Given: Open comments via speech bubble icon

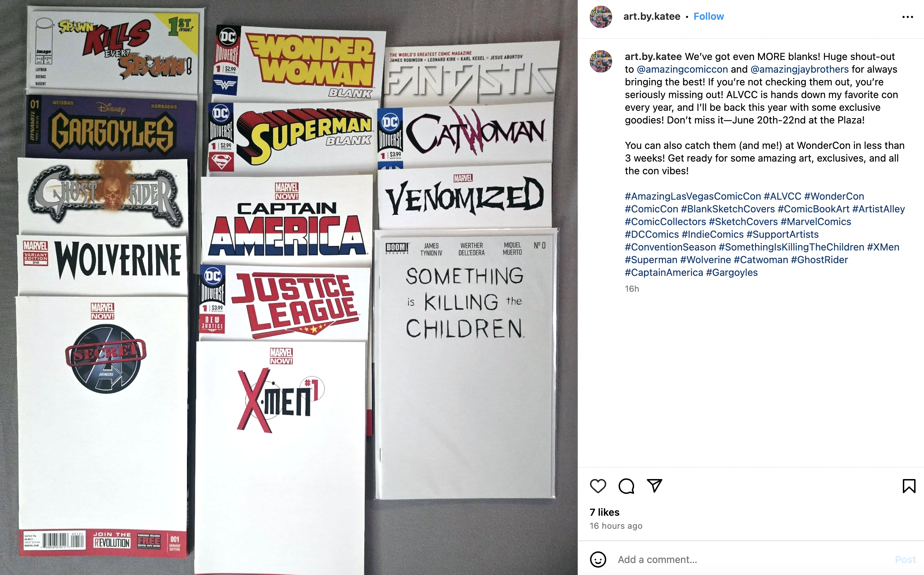Looking at the screenshot, I should tap(626, 486).
